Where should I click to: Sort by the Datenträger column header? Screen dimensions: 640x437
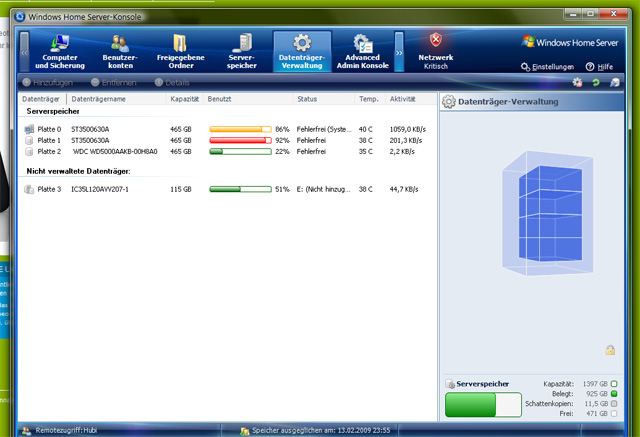(42, 99)
